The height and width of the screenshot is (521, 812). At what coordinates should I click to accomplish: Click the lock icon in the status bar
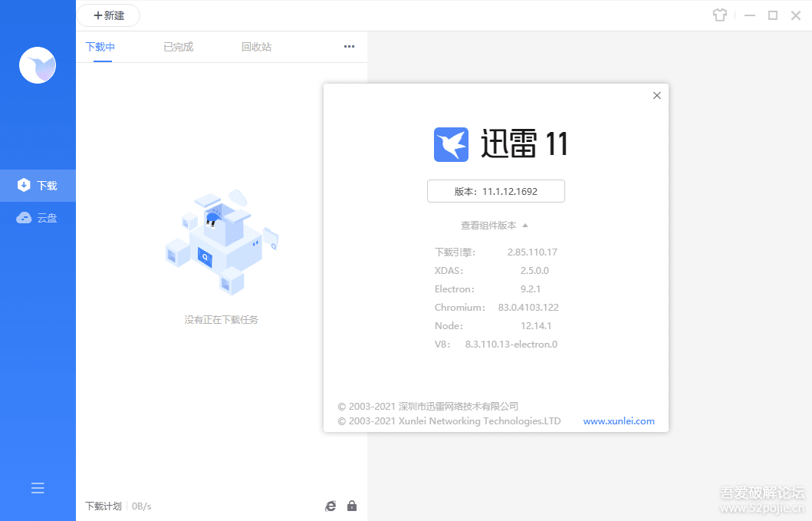(x=352, y=506)
